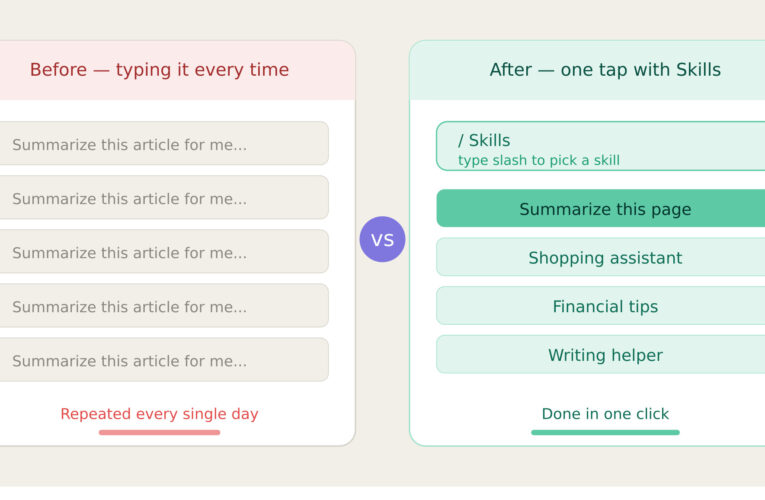
Task: Click the green underline bar under 'Done'
Action: (x=605, y=432)
